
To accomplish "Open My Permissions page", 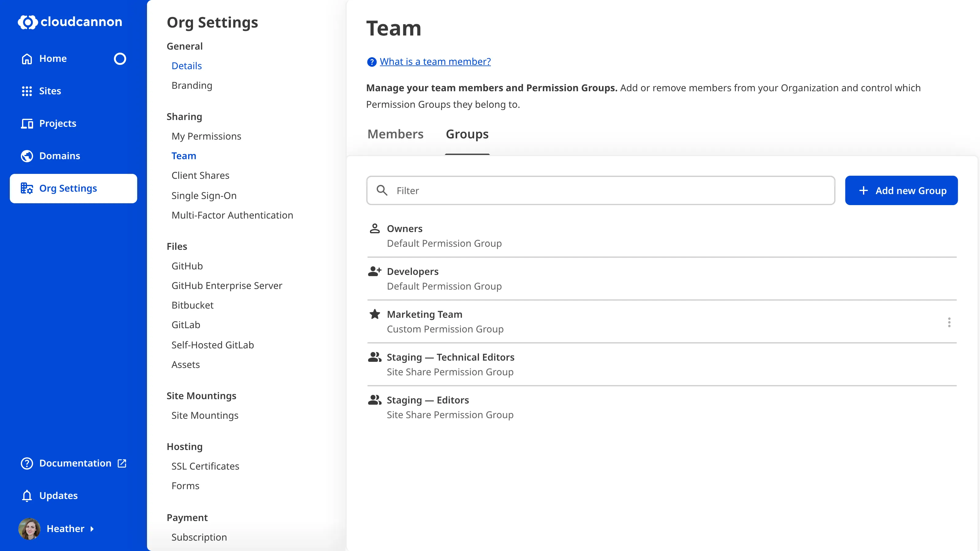I will pyautogui.click(x=206, y=136).
